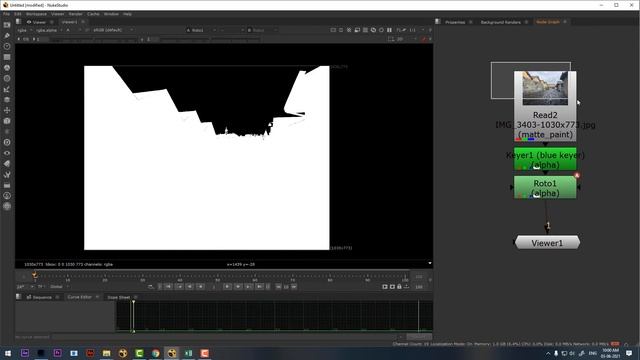Open the Channel nodes toolbar icon

7,57
